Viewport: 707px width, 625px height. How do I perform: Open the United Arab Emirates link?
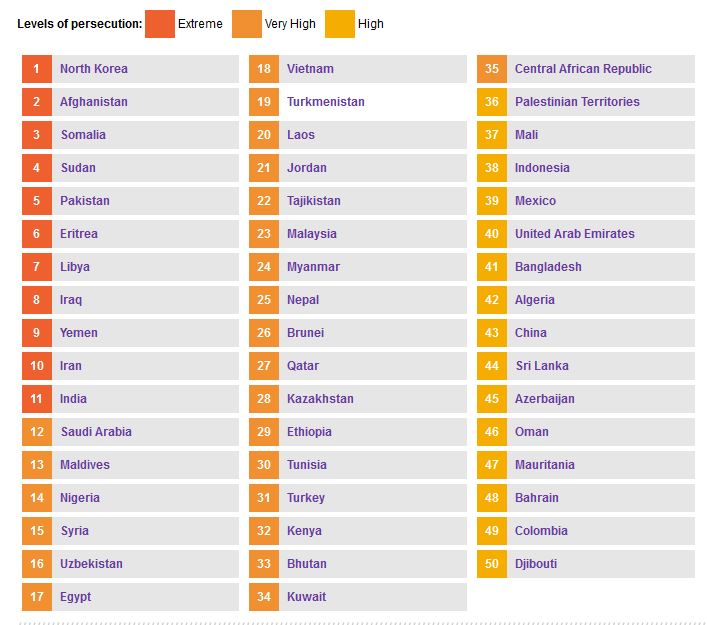(575, 234)
